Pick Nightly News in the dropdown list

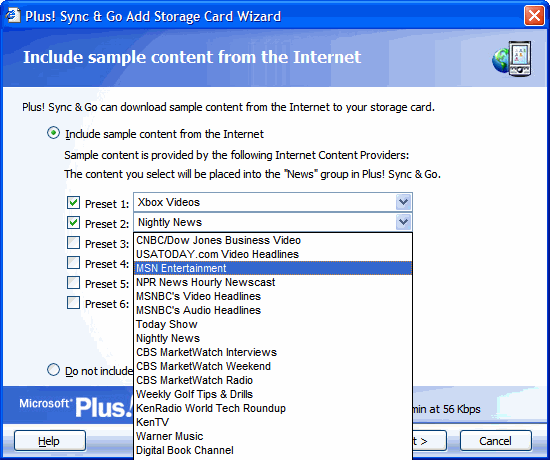point(273,339)
